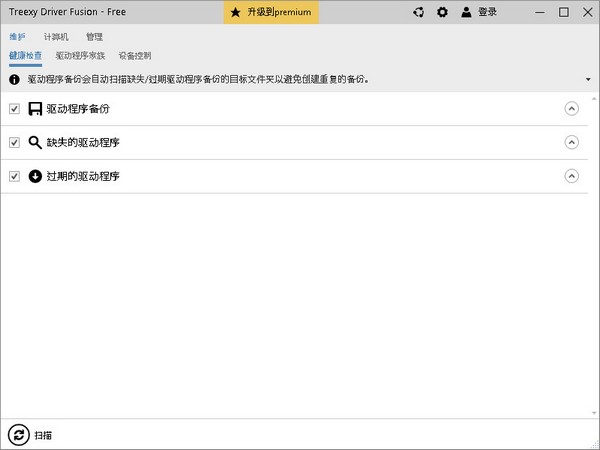Viewport: 600px width, 450px height.
Task: Collapse the 驱动程序备份 section
Action: pos(571,109)
